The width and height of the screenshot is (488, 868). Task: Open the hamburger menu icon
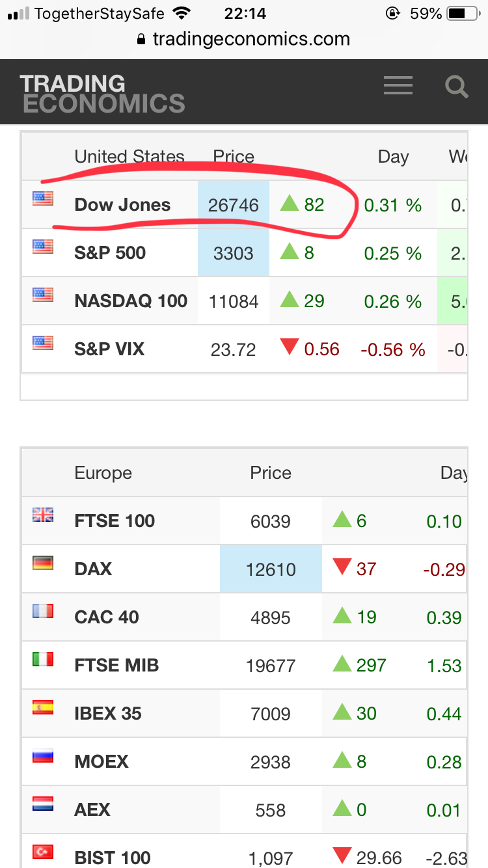click(398, 86)
